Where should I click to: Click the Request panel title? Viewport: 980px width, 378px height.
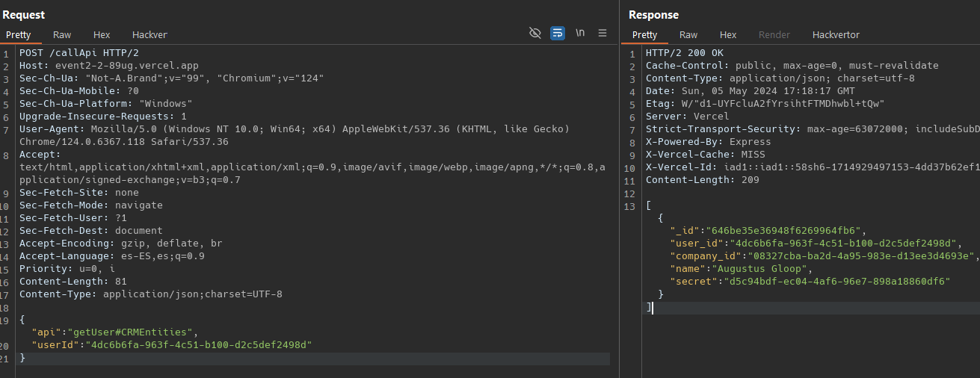pyautogui.click(x=24, y=14)
